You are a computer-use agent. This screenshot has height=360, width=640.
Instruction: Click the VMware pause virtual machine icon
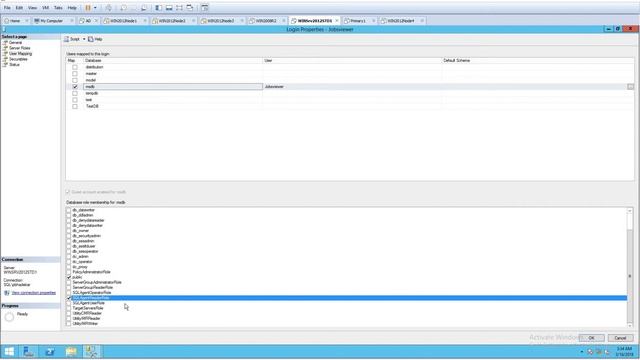(88, 8)
